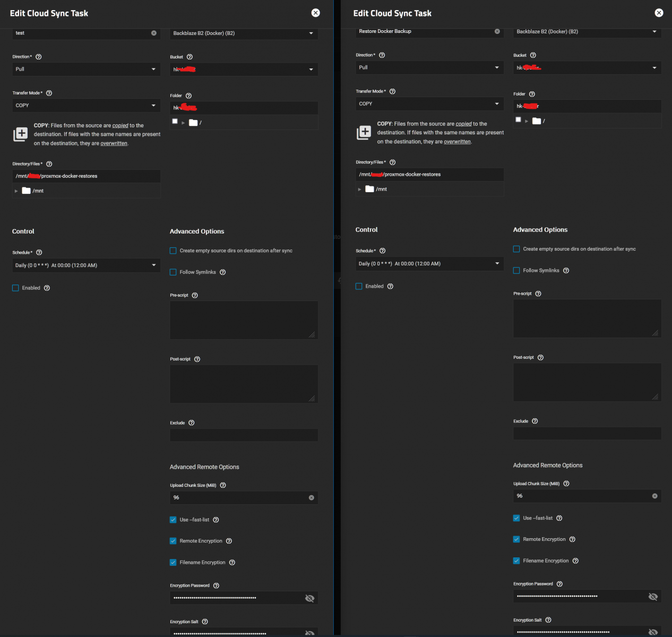Open the Bucket dropdown in right dialog
The width and height of the screenshot is (672, 637).
[587, 67]
